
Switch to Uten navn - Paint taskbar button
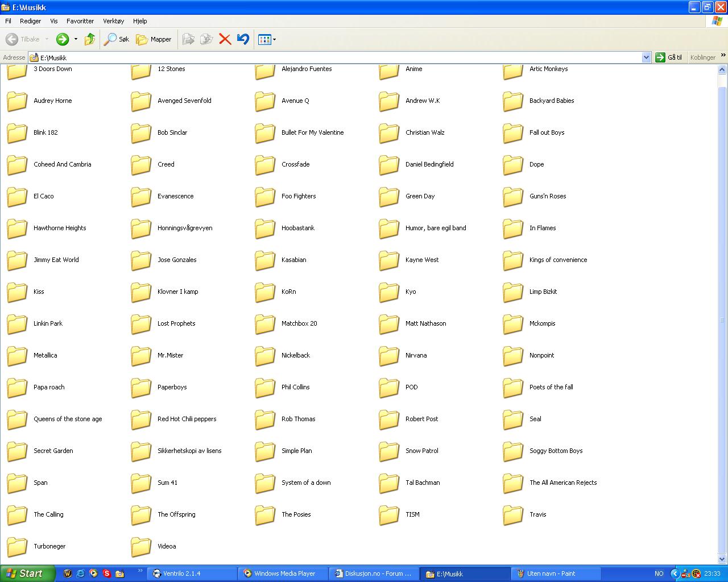click(556, 573)
